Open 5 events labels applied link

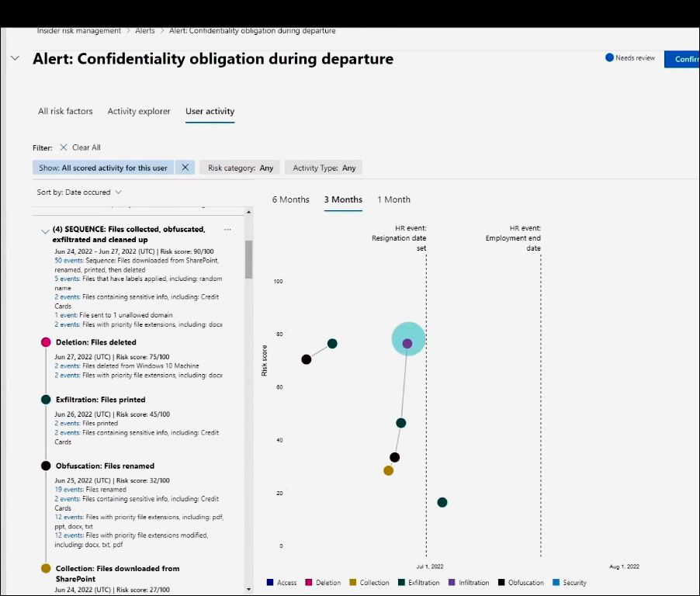68,279
